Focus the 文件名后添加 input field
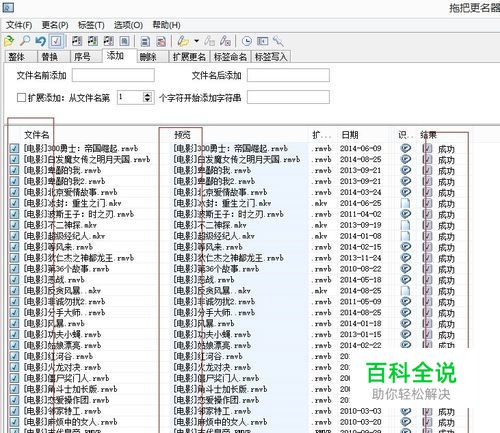This screenshot has height=433, width=500. pyautogui.click(x=288, y=75)
